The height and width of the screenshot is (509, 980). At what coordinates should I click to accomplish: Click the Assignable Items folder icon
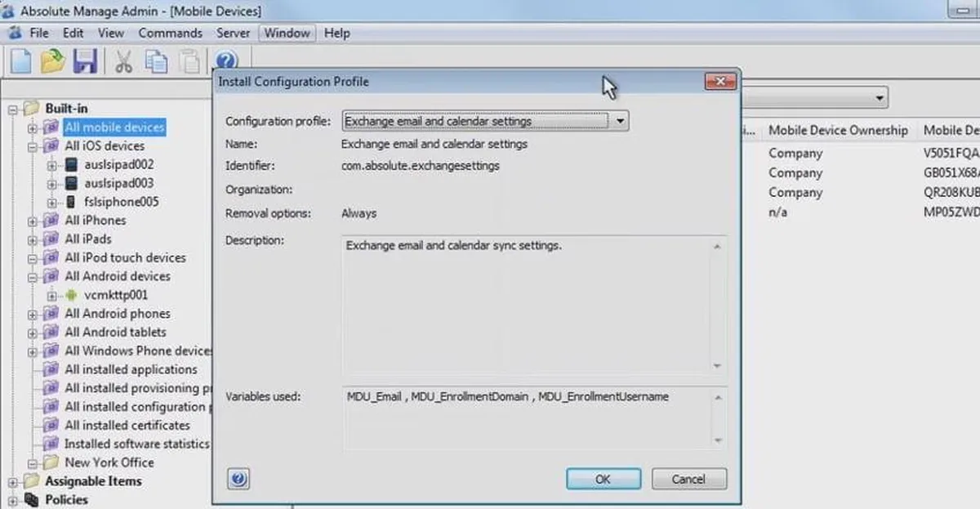[31, 481]
